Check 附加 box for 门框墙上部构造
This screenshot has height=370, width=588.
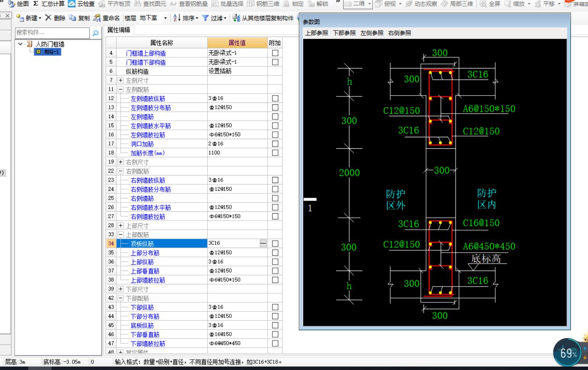coord(275,53)
